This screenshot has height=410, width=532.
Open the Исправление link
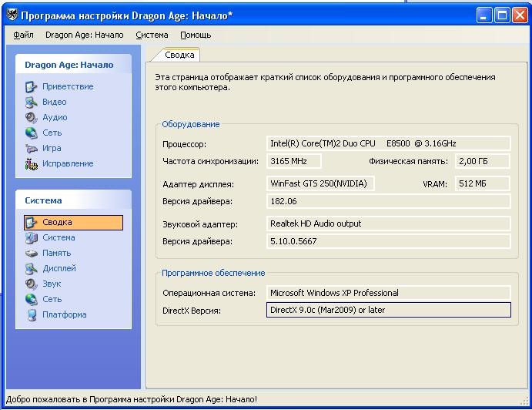(x=68, y=163)
